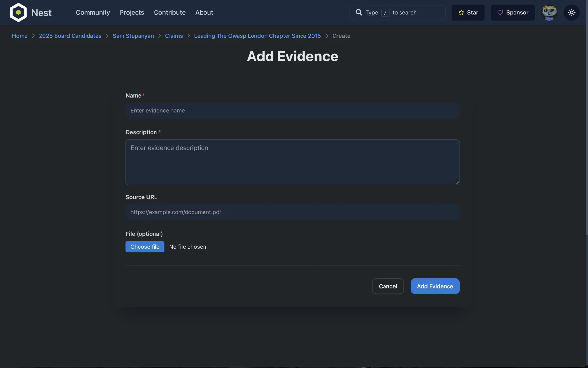Image resolution: width=588 pixels, height=368 pixels.
Task: Open the Contribute menu
Action: (x=170, y=12)
